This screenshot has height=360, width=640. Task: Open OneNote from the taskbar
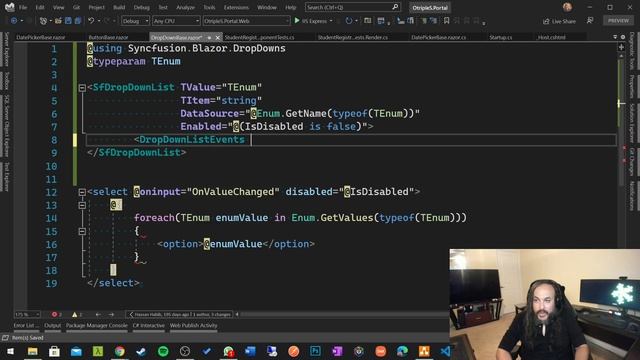tap(337, 351)
